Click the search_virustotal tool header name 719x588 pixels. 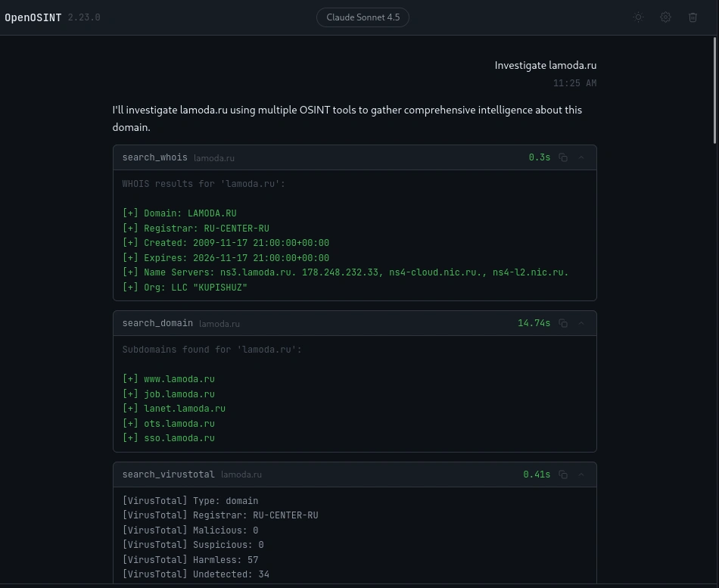click(x=168, y=474)
